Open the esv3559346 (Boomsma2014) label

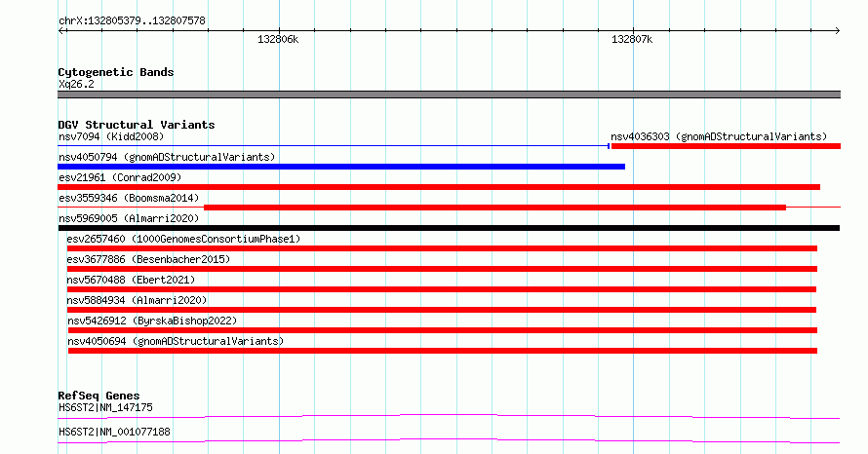tap(129, 198)
